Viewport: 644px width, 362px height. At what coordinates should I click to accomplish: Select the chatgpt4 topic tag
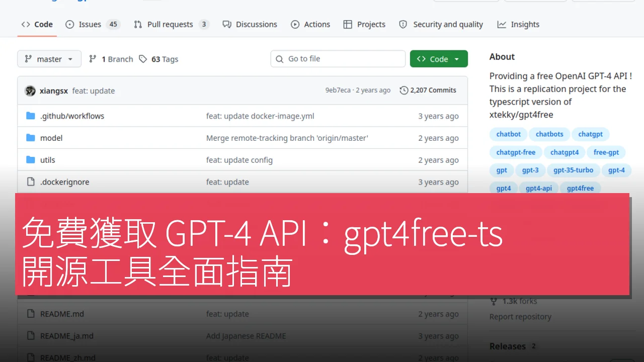(565, 152)
